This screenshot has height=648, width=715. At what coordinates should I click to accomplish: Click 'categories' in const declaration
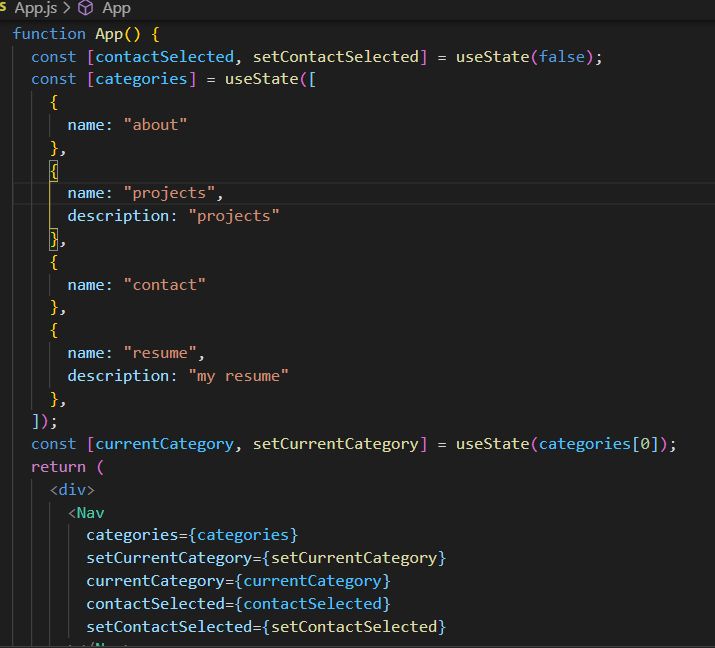tap(141, 79)
